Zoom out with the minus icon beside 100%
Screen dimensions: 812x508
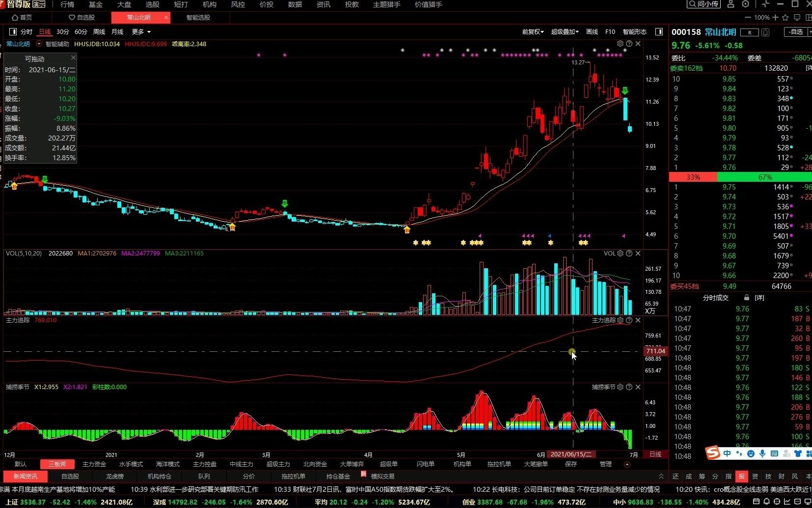(748, 17)
